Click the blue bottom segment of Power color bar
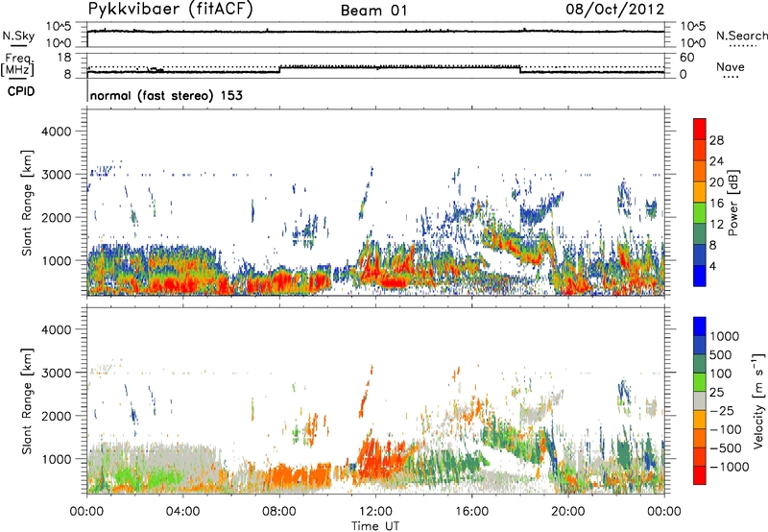 click(700, 276)
